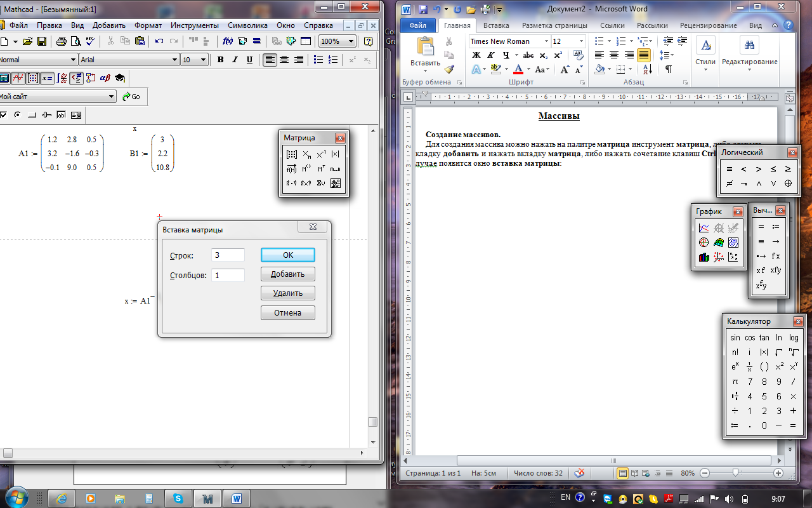This screenshot has height=508, width=812.
Task: Click the text highlight color button in Word
Action: pyautogui.click(x=495, y=69)
